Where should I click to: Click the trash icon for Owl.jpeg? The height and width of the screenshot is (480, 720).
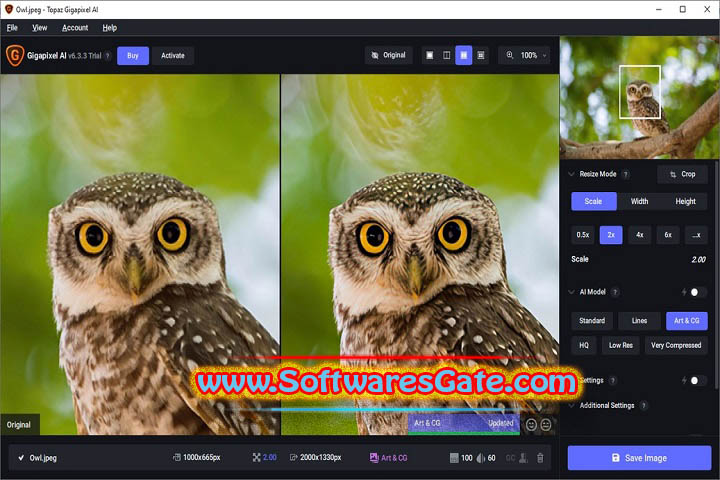(x=540, y=458)
